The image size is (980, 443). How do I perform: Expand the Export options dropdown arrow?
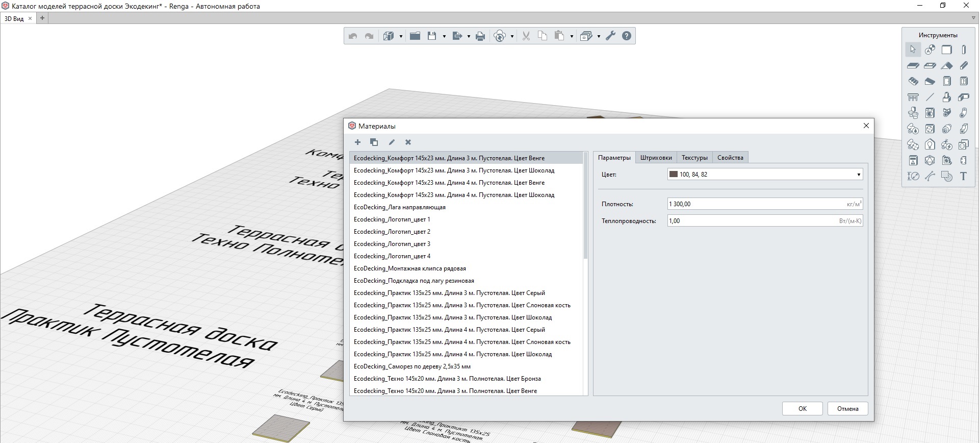469,36
